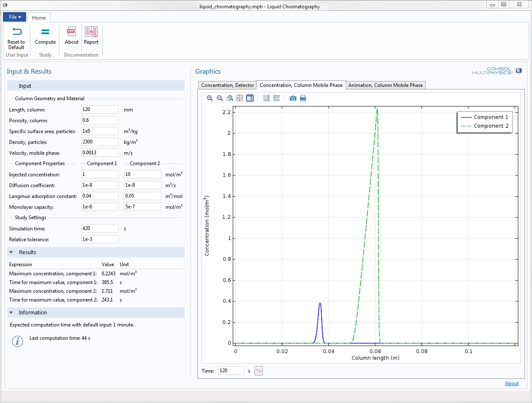
Task: Open Animation, Column Mobile Phase tab
Action: coord(385,85)
